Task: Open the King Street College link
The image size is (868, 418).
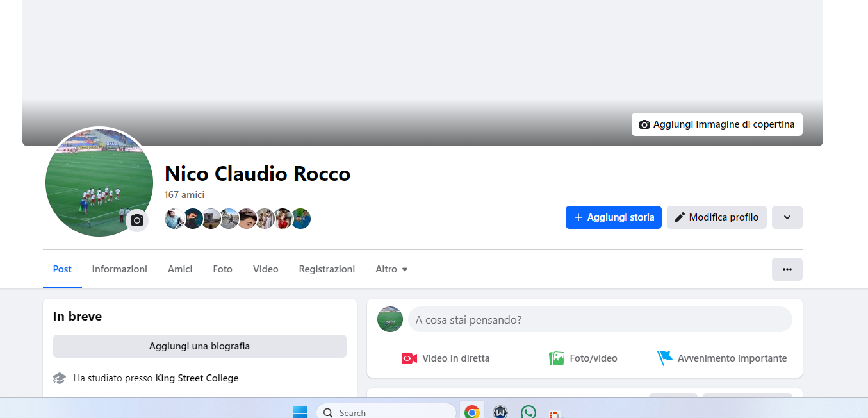Action: 197,378
